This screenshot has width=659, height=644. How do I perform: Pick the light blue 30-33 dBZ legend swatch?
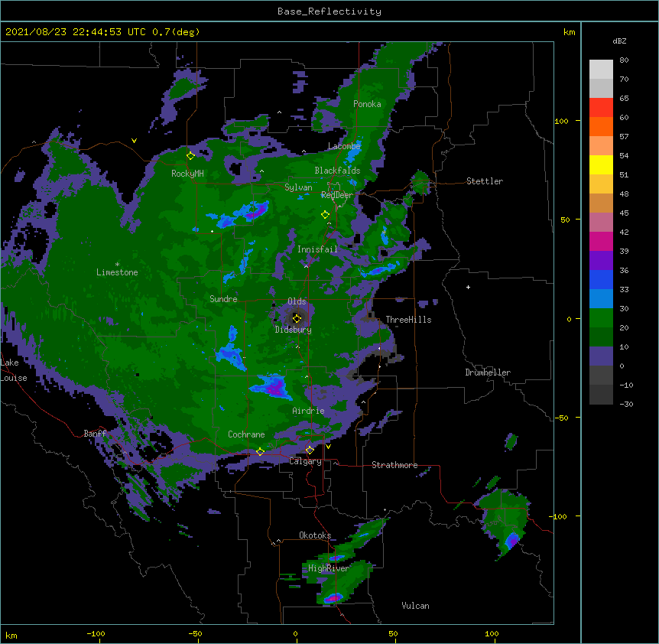tap(601, 299)
